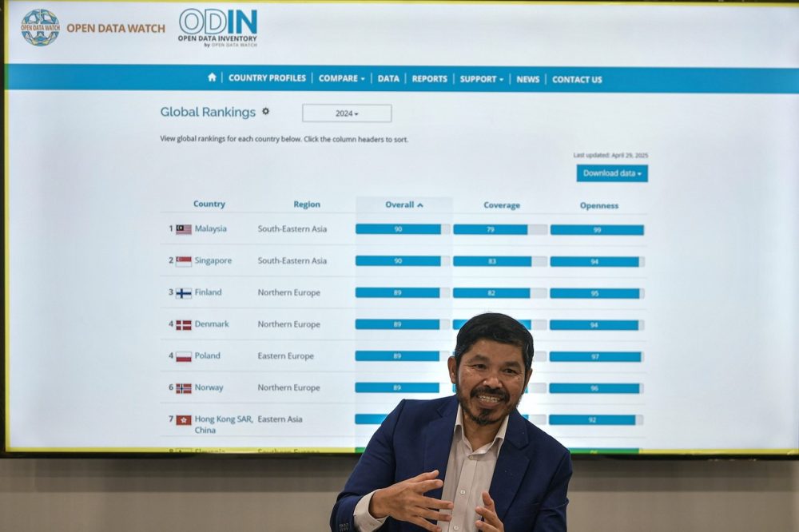799x532 pixels.
Task: Click the Global Rankings heading
Action: coord(208,112)
